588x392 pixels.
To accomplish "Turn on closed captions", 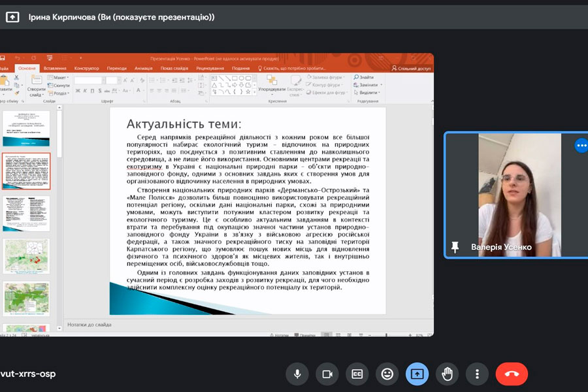I will point(357,374).
